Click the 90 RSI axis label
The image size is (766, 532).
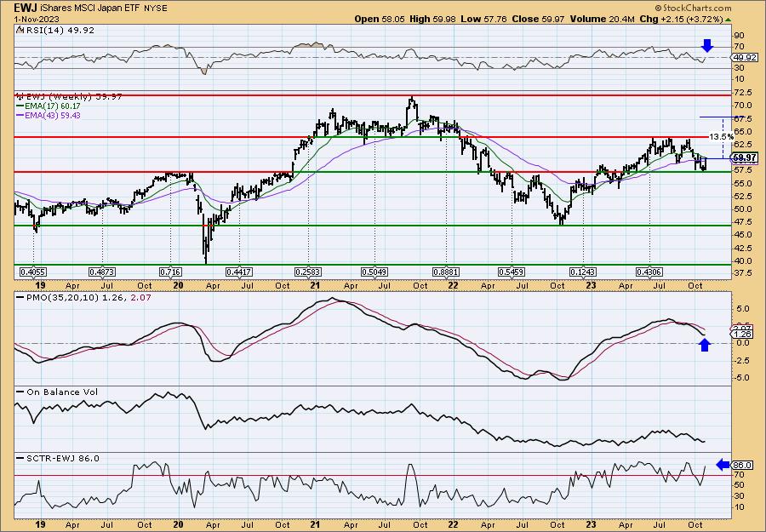pyautogui.click(x=739, y=36)
